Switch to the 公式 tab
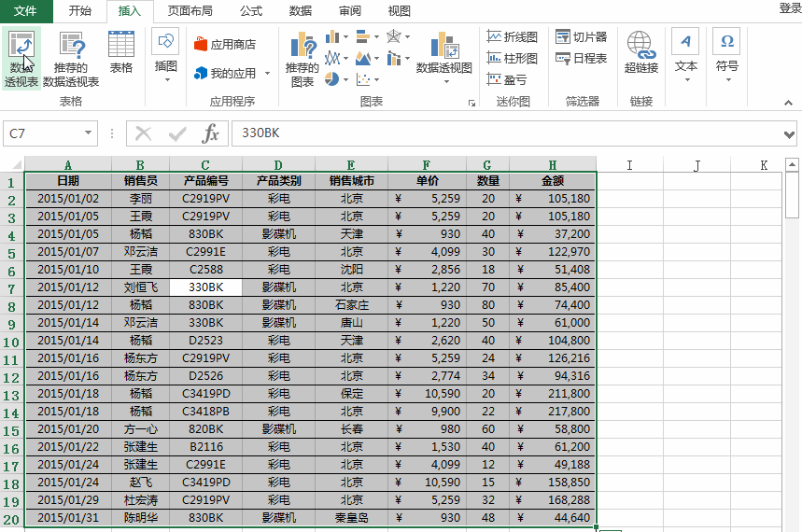 click(250, 11)
